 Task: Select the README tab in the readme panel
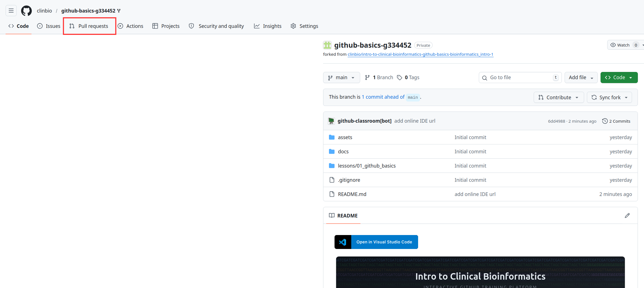tap(343, 216)
